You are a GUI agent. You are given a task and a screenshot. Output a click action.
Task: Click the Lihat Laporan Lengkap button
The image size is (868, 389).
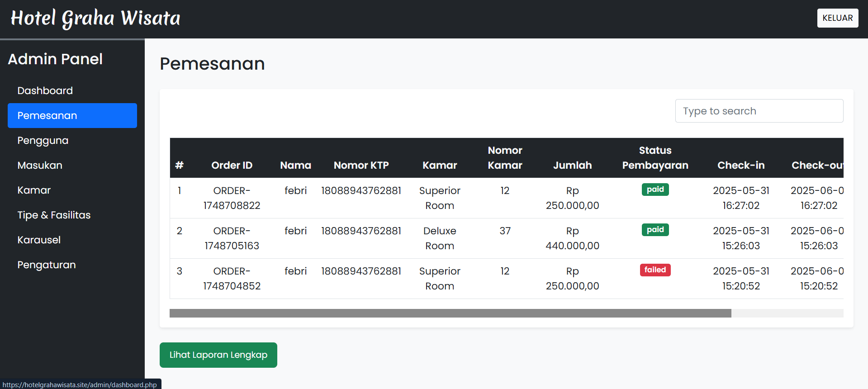[218, 355]
